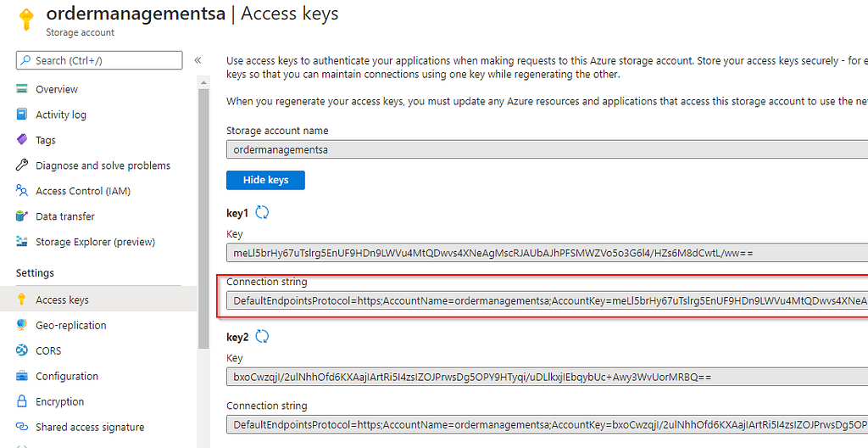
Task: Click the key1 Connection string field
Action: click(547, 301)
